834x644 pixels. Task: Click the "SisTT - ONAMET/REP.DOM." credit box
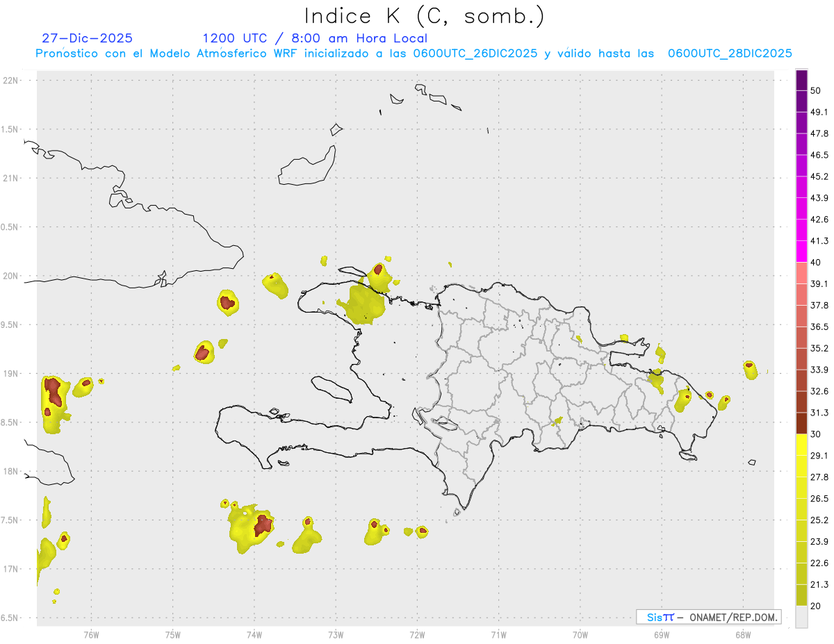click(x=708, y=617)
